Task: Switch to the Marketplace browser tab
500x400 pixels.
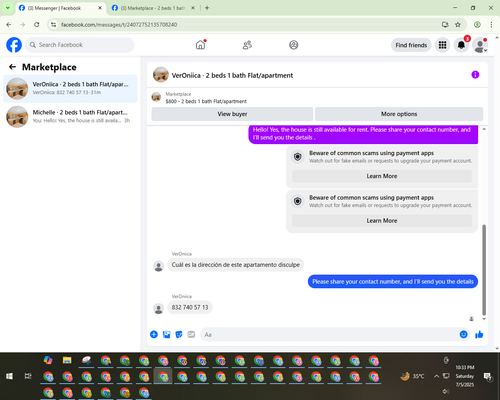Action: pos(153,8)
